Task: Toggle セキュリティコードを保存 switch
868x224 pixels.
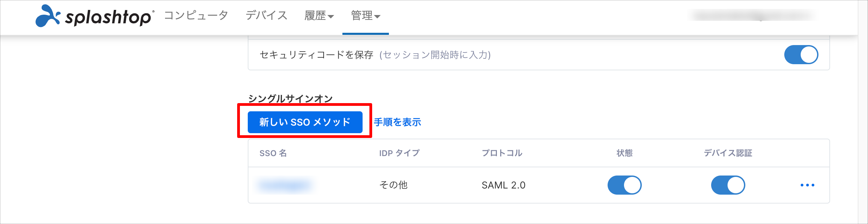Action: pos(801,55)
